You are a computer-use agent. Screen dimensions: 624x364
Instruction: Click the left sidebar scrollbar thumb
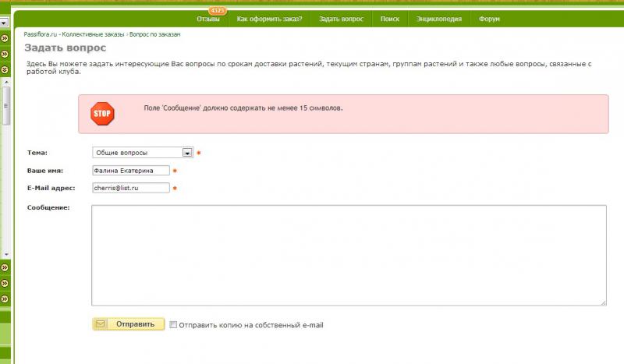pos(6,105)
